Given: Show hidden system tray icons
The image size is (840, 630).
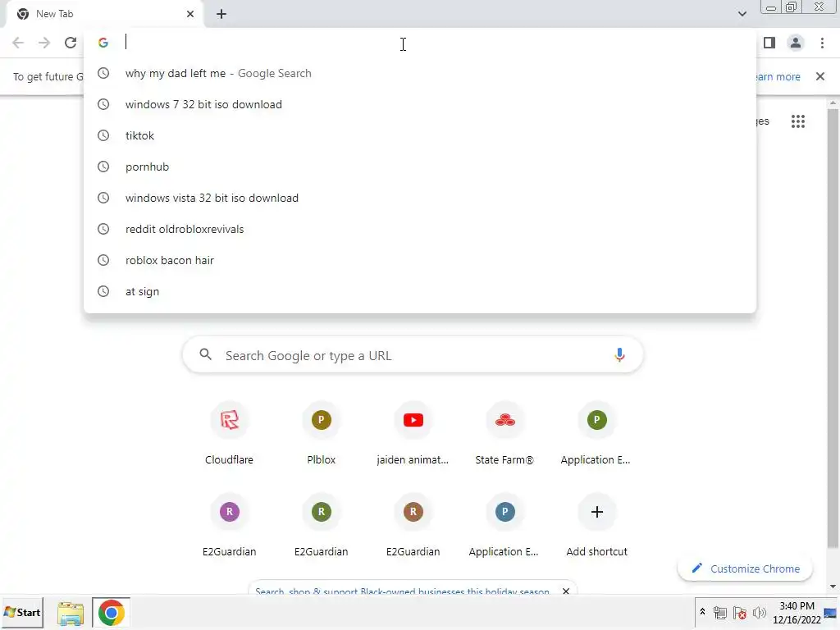Looking at the screenshot, I should pyautogui.click(x=702, y=612).
